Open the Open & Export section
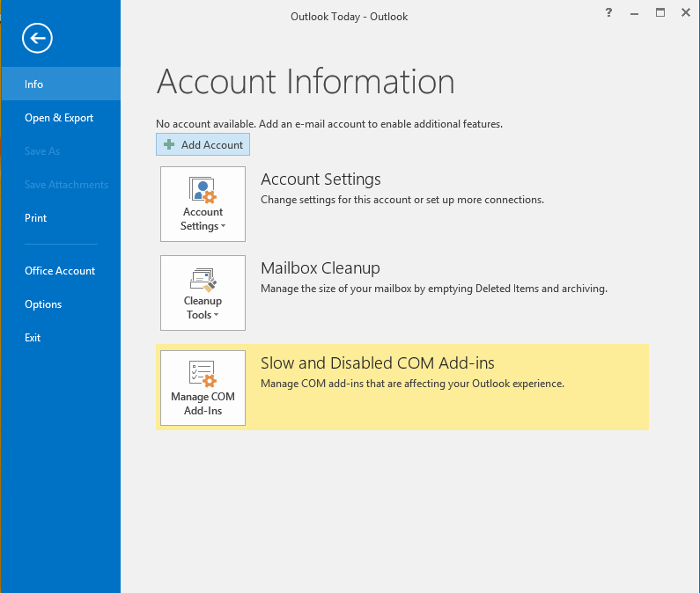700x593 pixels. (61, 118)
